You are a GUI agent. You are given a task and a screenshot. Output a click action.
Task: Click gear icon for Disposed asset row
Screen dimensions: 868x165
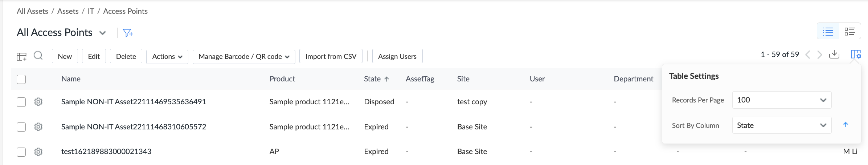pyautogui.click(x=38, y=102)
